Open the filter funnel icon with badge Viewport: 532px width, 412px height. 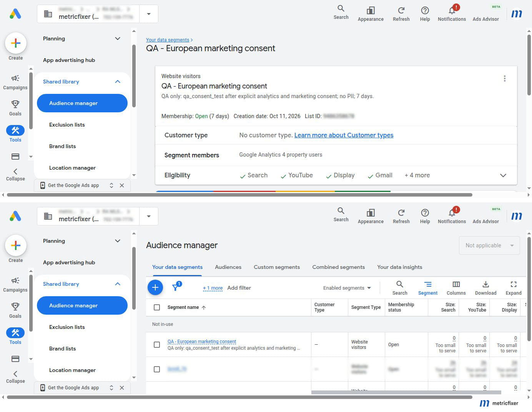176,287
